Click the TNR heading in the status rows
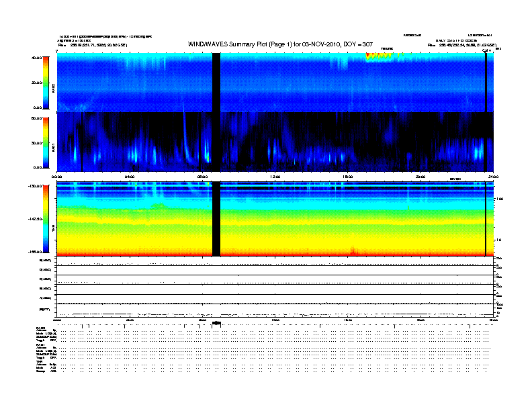The image size is (532, 411). tap(39, 361)
